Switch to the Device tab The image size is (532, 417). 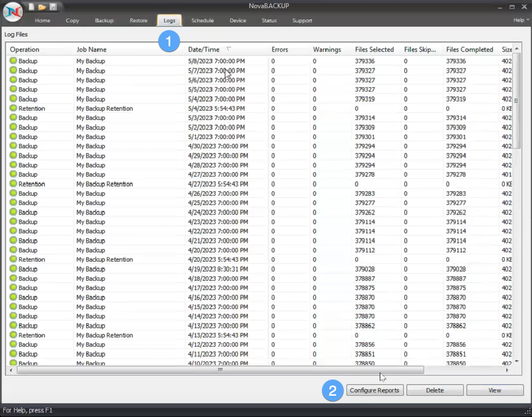pos(238,20)
